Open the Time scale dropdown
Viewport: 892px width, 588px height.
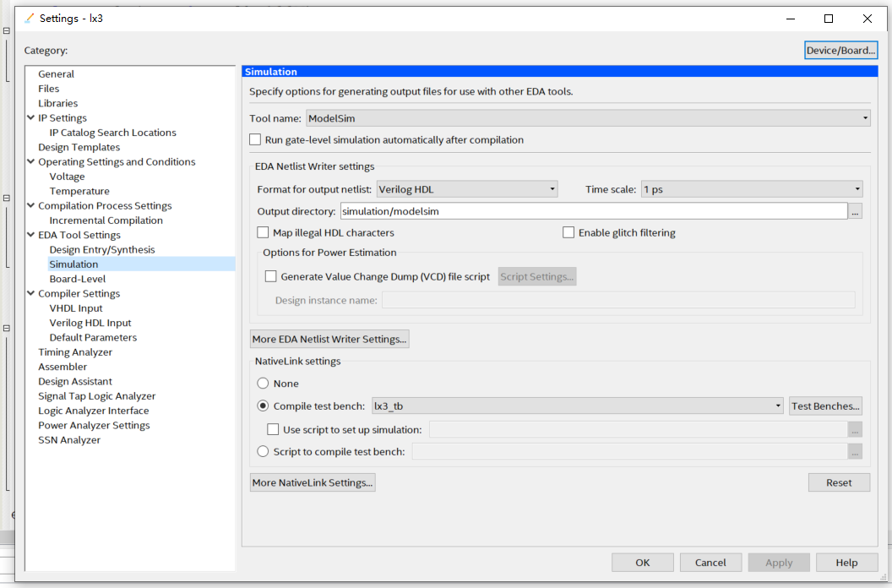click(857, 188)
